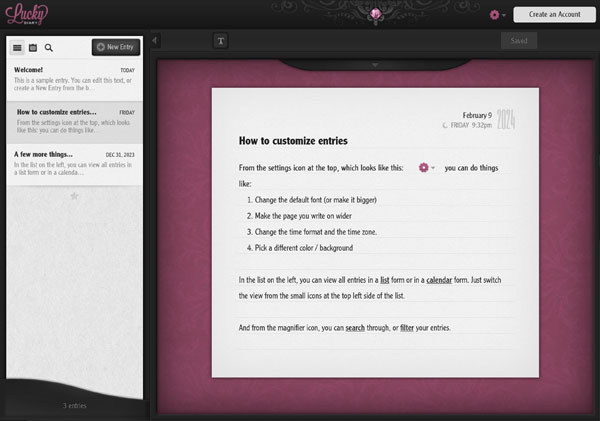The image size is (600, 421).
Task: Switch to list view of entries
Action: coord(17,47)
